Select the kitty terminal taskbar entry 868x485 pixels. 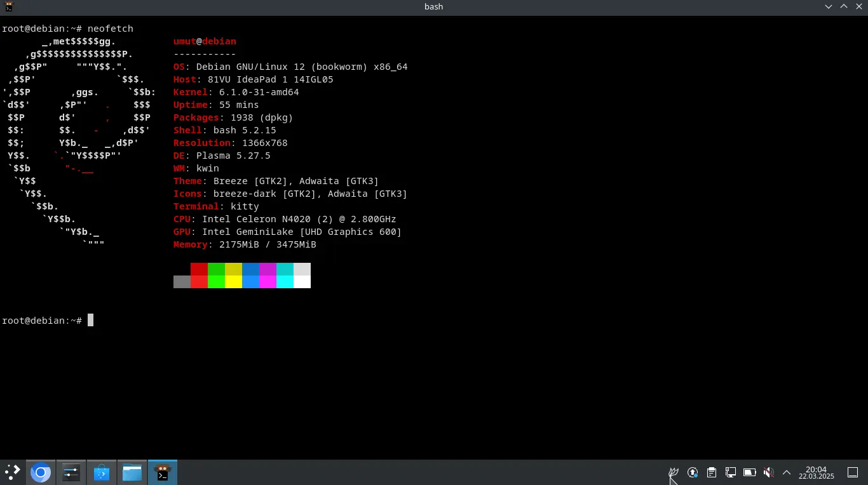pyautogui.click(x=163, y=472)
